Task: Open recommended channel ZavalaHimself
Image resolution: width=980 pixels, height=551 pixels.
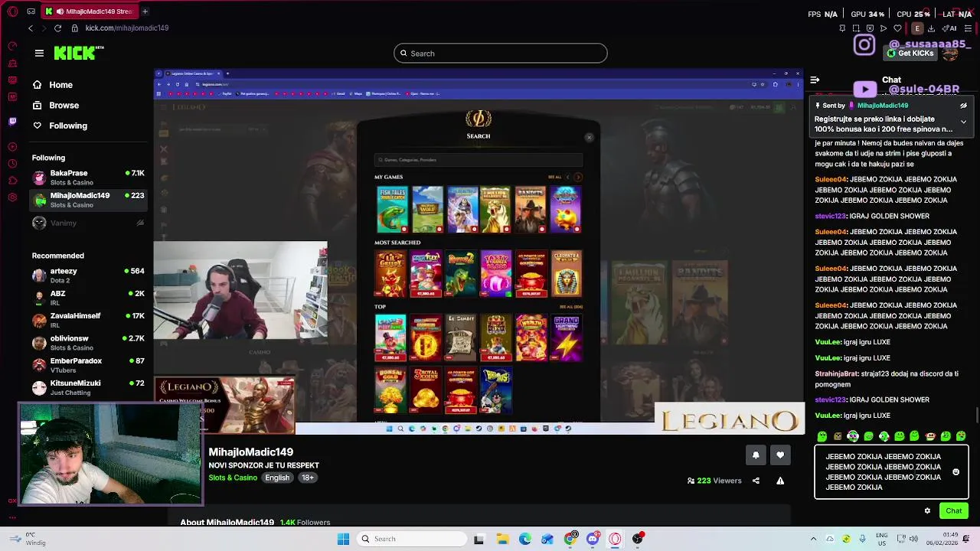Action: (88, 320)
